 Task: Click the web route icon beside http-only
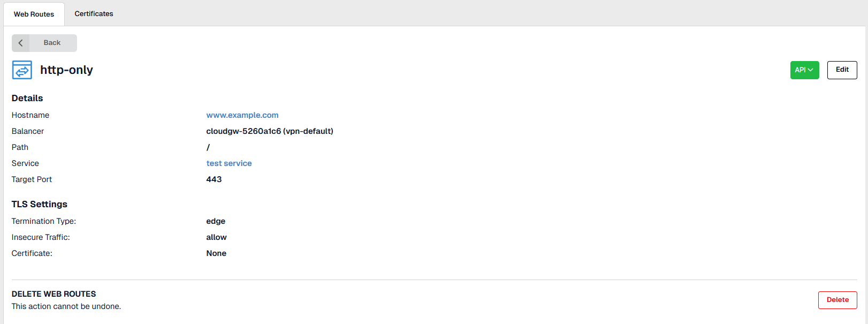[22, 70]
